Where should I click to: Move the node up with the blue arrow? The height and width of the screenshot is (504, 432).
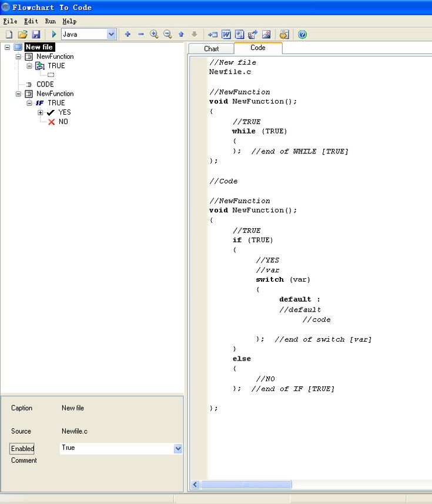click(x=181, y=34)
